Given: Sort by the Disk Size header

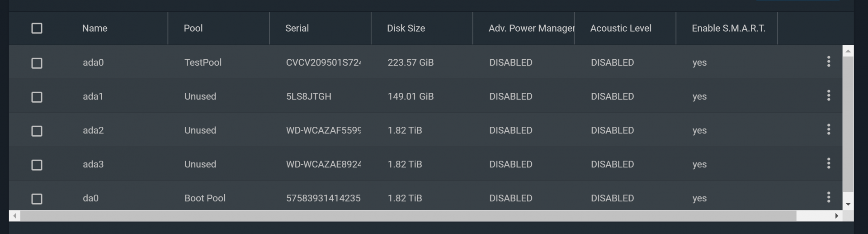Looking at the screenshot, I should [406, 28].
